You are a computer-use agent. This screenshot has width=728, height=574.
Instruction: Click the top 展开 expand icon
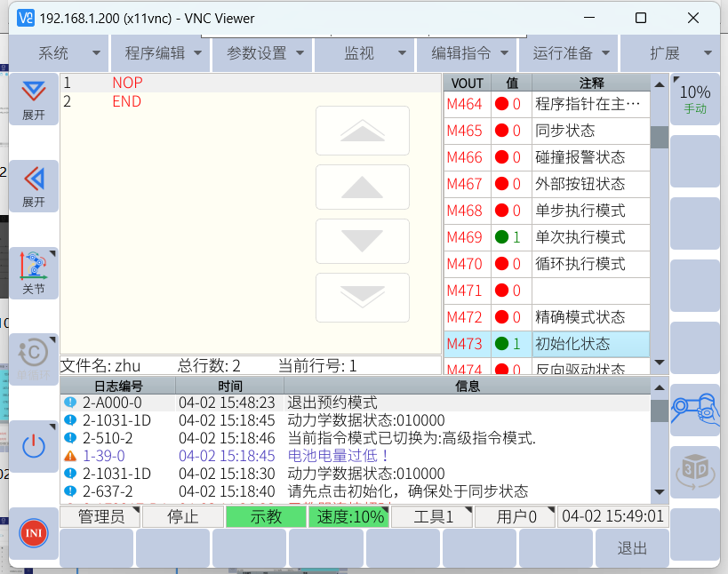pos(34,99)
